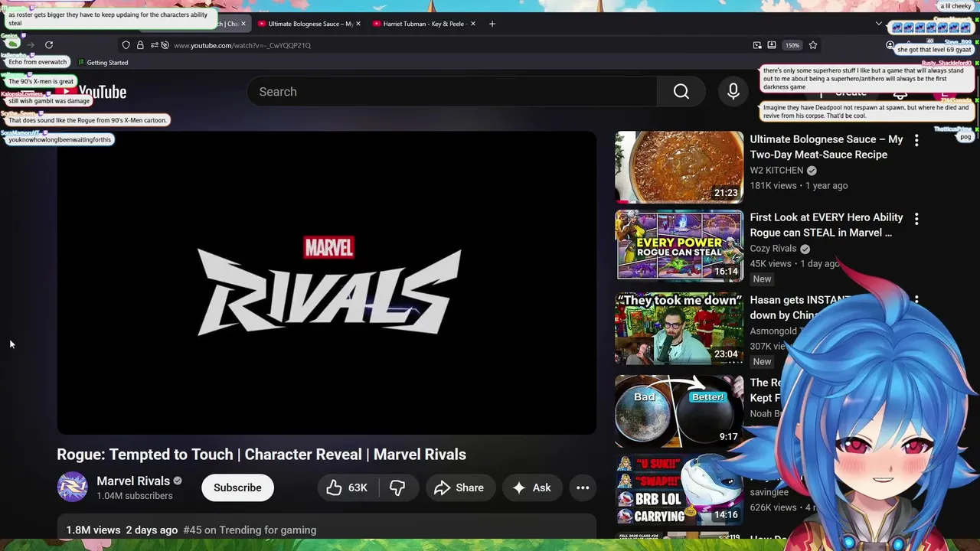Open the "They took me down" thumbnail

pos(679,328)
